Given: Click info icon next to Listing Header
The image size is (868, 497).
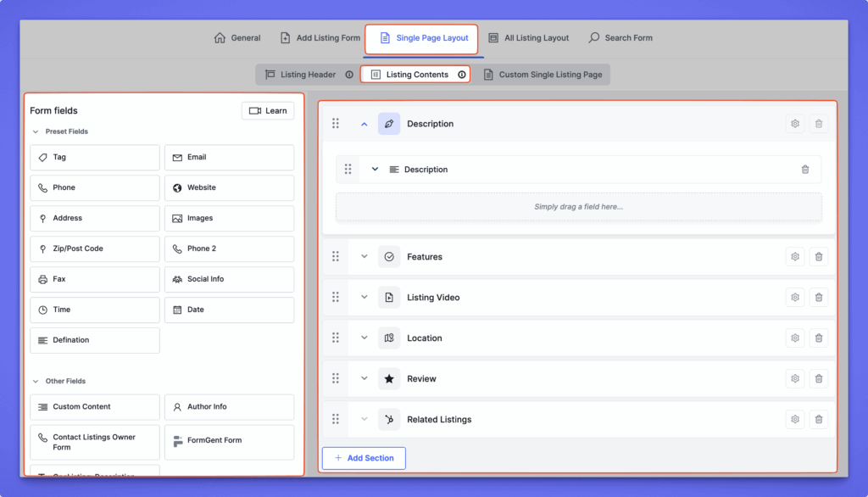Looking at the screenshot, I should click(x=349, y=75).
